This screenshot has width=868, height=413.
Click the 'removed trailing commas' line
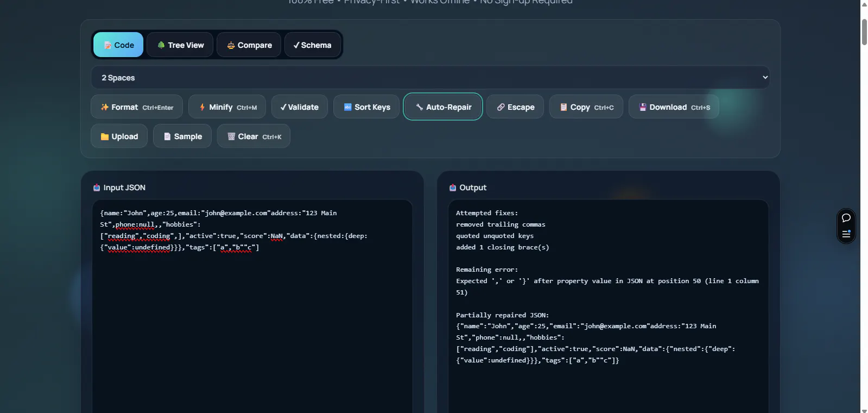pyautogui.click(x=500, y=224)
